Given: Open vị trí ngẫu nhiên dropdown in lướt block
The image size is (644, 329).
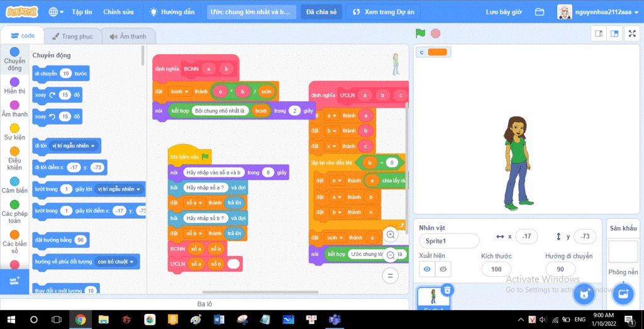Looking at the screenshot, I should coord(119,189).
